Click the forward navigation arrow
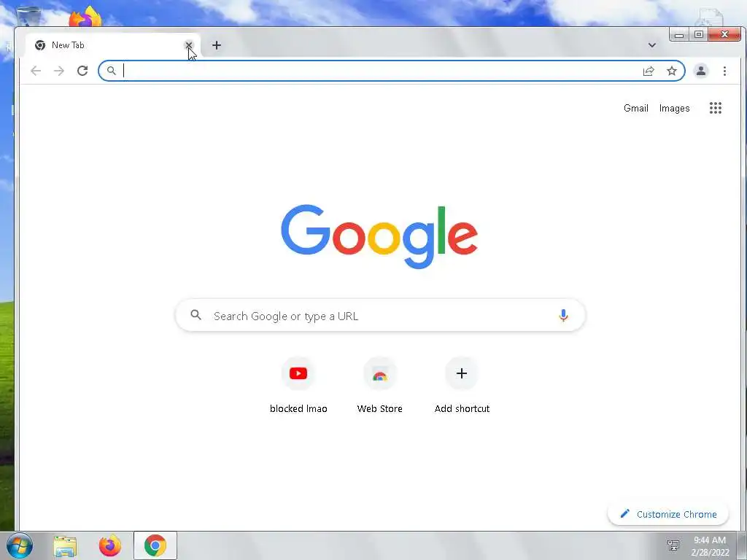The image size is (747, 560). [x=59, y=71]
